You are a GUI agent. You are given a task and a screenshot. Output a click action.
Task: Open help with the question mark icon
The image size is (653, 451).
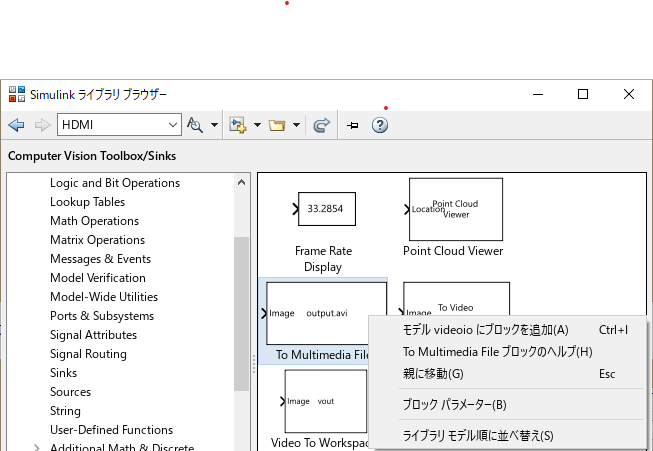coord(380,125)
